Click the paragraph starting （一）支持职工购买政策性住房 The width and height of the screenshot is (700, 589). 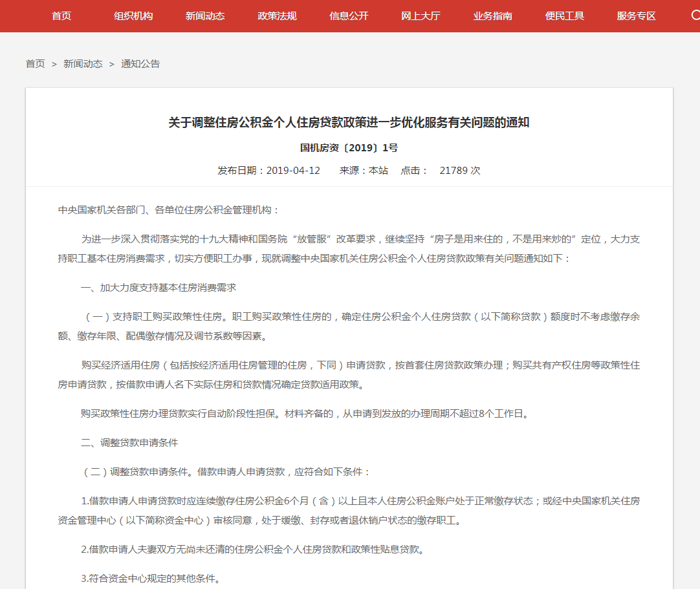tap(349, 327)
